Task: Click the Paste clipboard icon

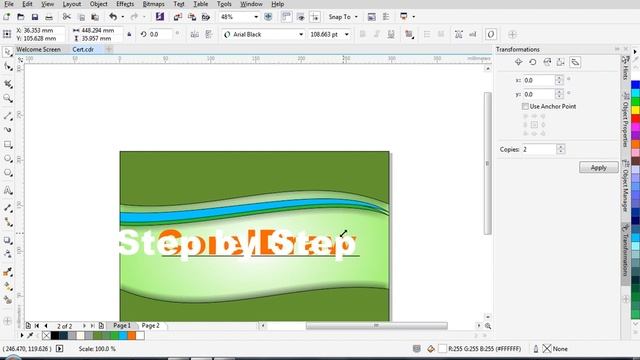Action: [95, 17]
